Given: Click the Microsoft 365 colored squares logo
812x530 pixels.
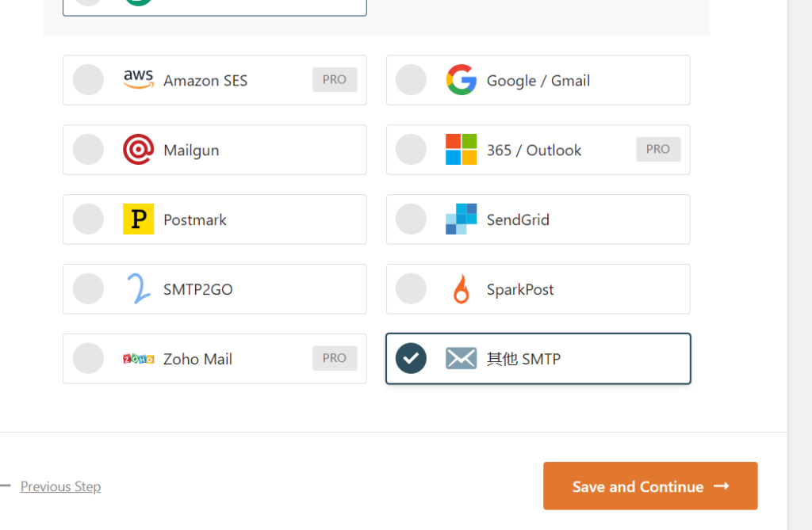Looking at the screenshot, I should click(x=461, y=150).
